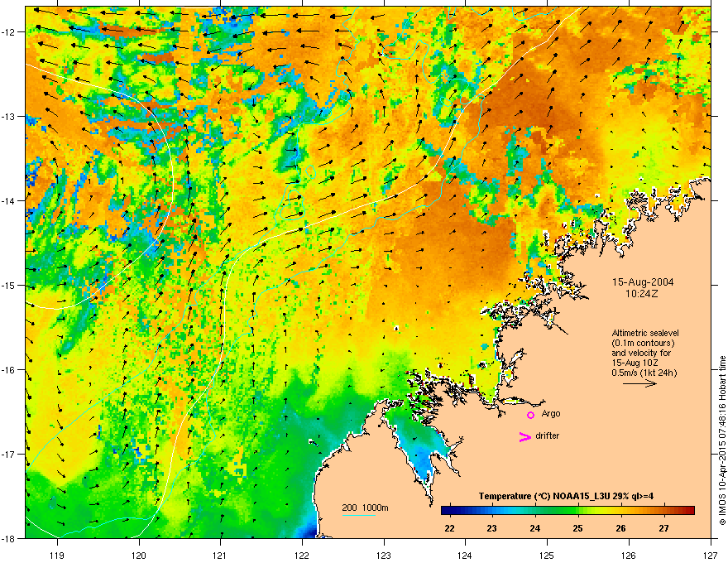
Task: Click the 26 value on temperature scale
Action: pos(620,528)
